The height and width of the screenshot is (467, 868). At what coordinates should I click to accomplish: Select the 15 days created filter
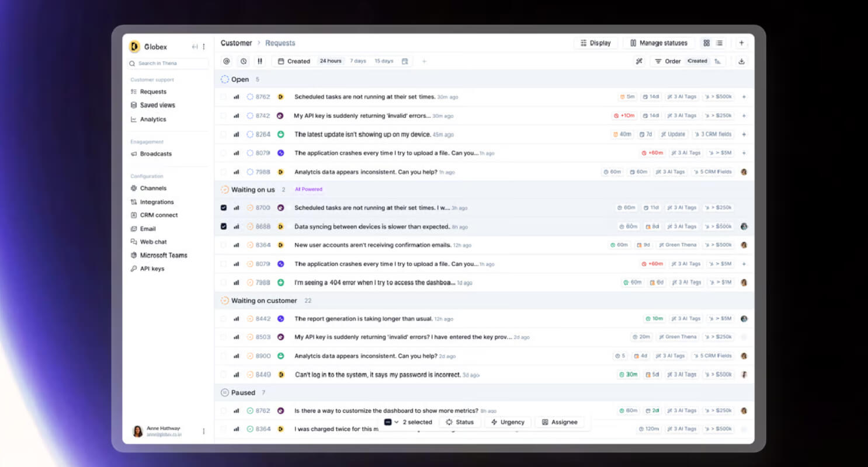(384, 61)
